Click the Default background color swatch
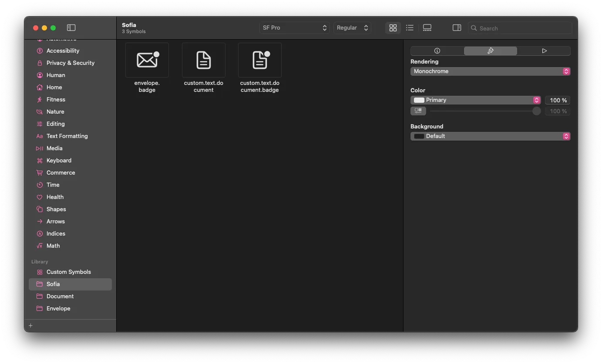 pos(419,136)
